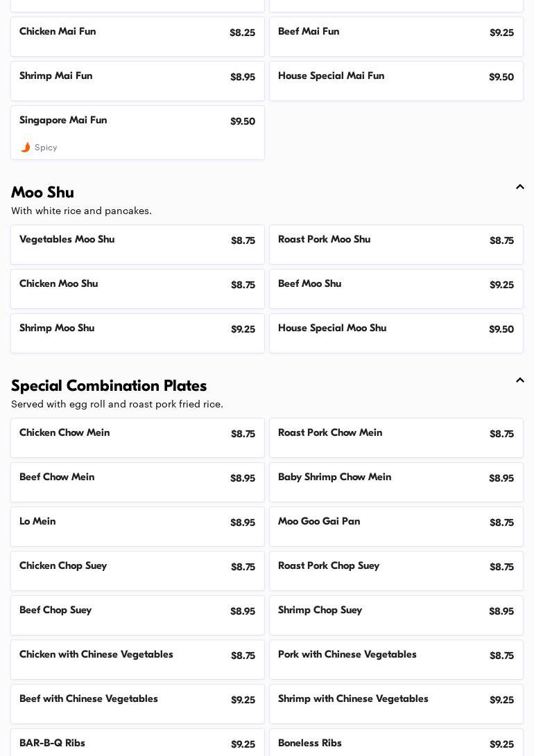Pick BAR-B-Q Ribs plate

click(x=137, y=744)
